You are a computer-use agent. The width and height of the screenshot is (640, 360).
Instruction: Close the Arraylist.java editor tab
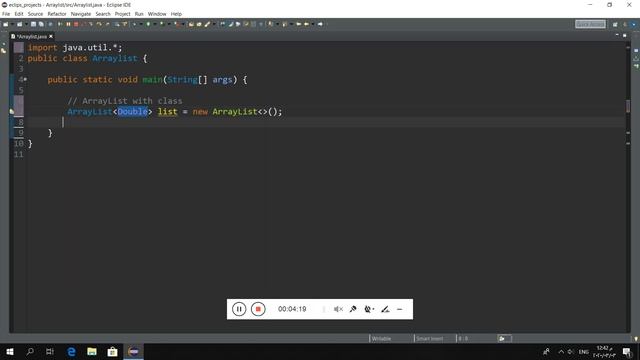[x=51, y=36]
